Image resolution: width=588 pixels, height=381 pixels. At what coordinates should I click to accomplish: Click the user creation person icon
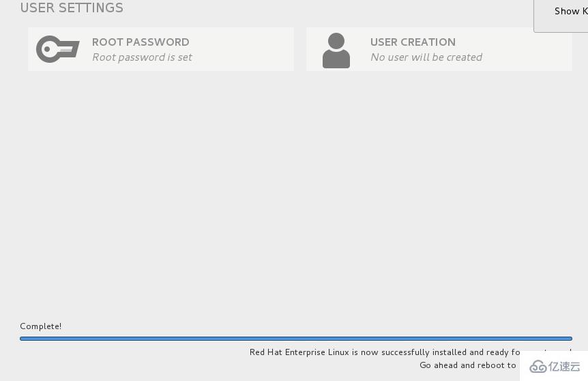tap(336, 50)
